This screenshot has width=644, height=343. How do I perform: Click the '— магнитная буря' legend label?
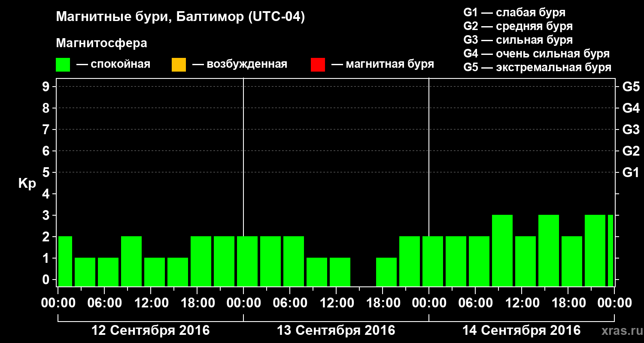tap(383, 64)
